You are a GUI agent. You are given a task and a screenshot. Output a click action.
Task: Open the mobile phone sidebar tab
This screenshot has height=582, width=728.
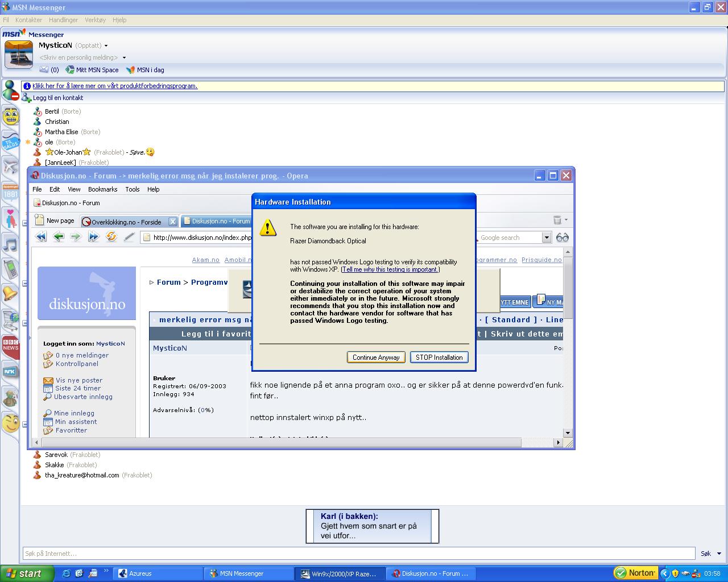[x=11, y=269]
